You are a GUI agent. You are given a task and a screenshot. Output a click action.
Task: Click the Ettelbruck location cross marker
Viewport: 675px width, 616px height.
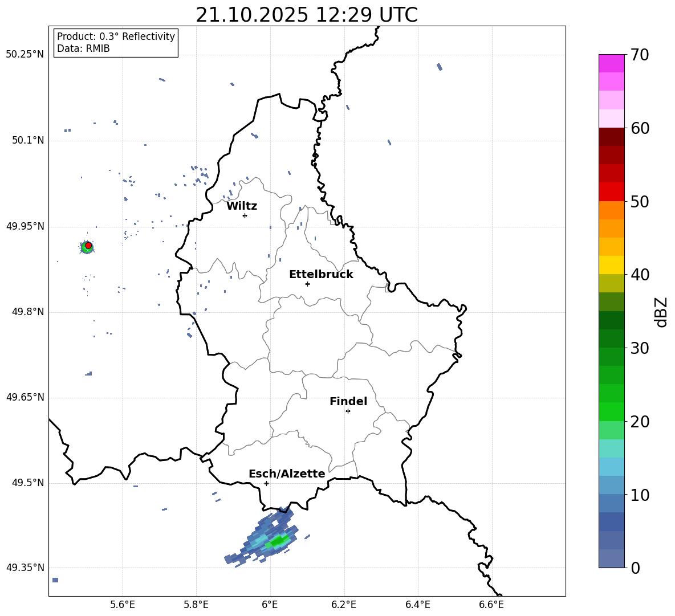[307, 284]
